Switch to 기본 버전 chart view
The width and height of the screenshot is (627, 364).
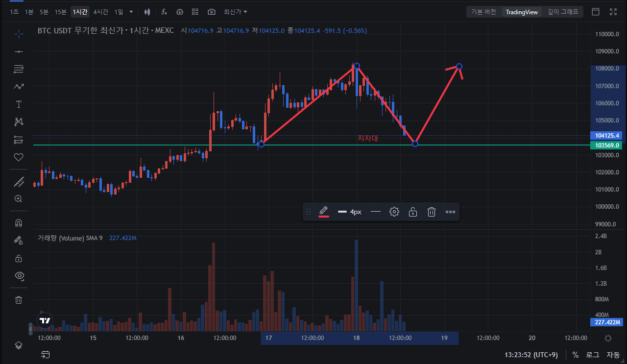(483, 12)
